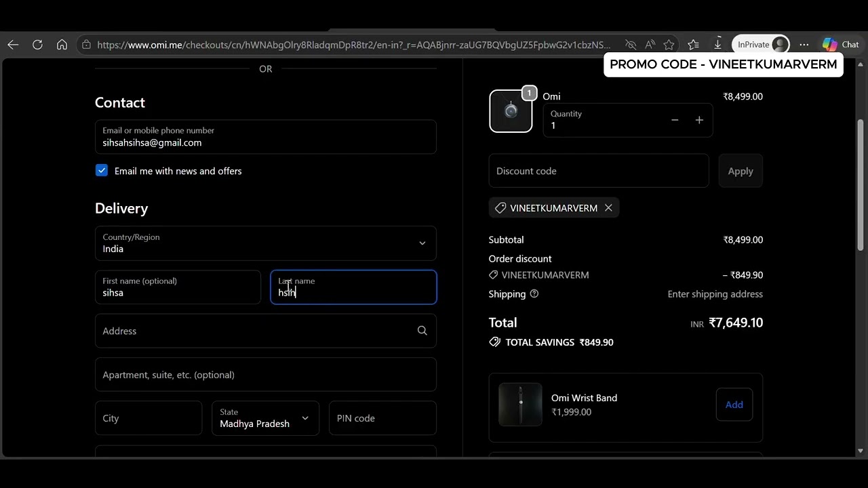The width and height of the screenshot is (868, 488).
Task: Click the First name (optional) field
Action: click(178, 287)
